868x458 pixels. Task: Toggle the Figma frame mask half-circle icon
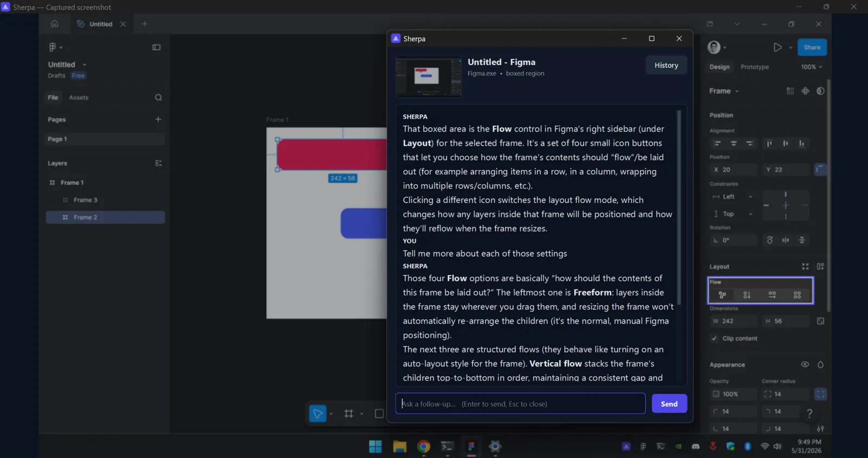tap(820, 91)
